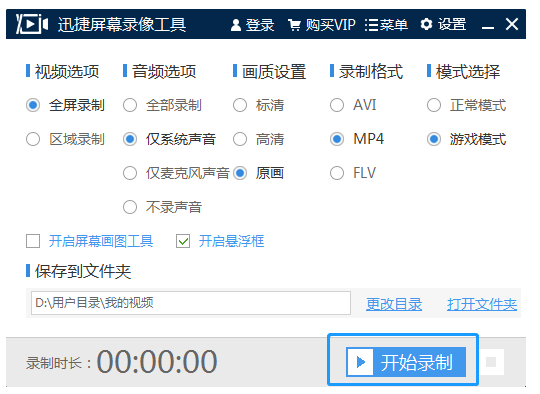Viewport: 540px width, 394px height.
Task: Enable 开启屏幕画图工具 checkbox
Action: (33, 241)
